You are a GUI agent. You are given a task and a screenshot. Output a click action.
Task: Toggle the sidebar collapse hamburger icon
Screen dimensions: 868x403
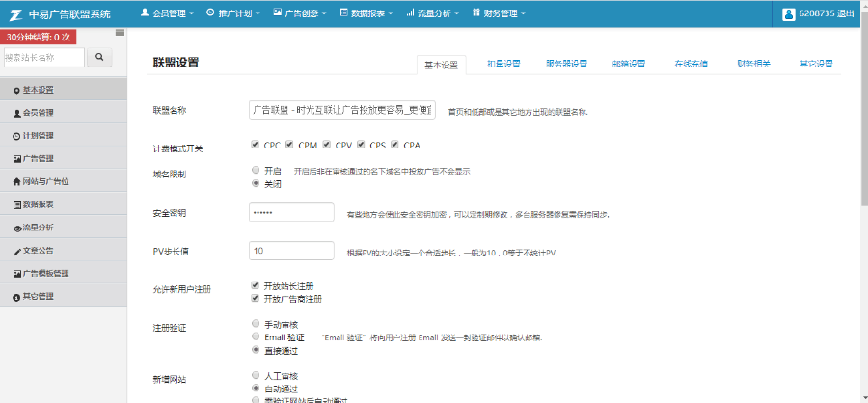[x=120, y=33]
